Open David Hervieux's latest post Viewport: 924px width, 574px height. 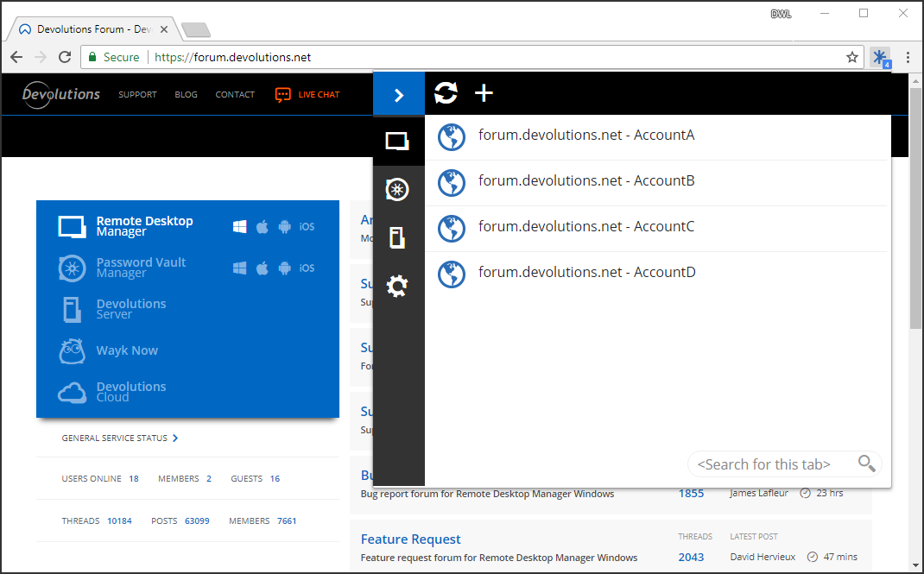pos(763,557)
